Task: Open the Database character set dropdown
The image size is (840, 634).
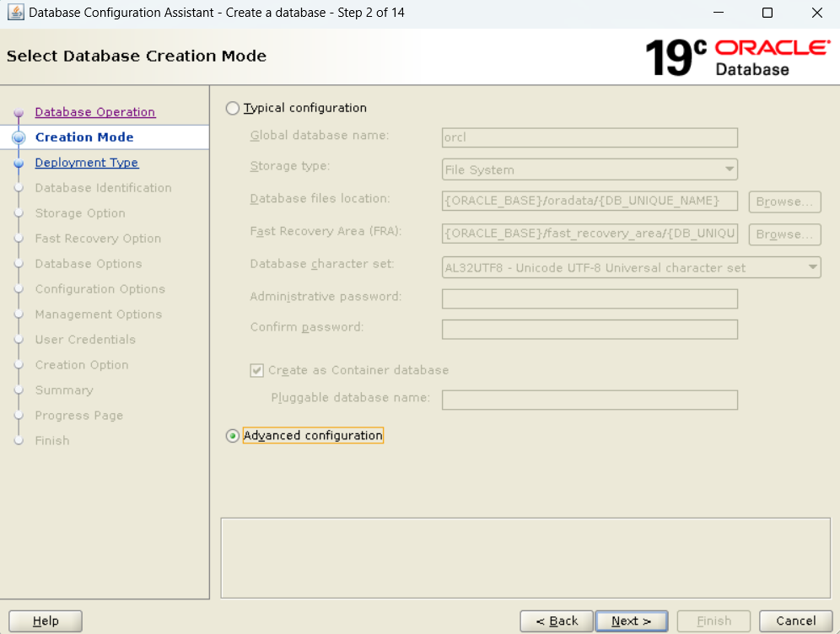Action: (x=632, y=268)
